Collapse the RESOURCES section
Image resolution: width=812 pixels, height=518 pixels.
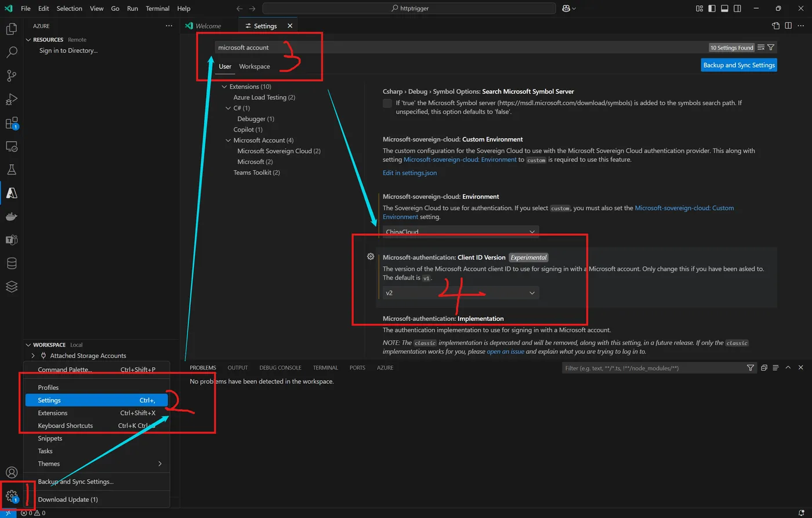pyautogui.click(x=28, y=40)
